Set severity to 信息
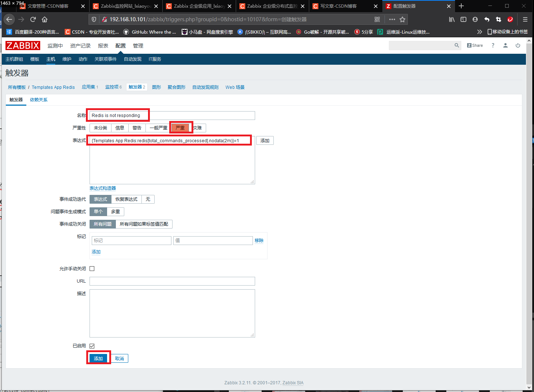 pyautogui.click(x=120, y=128)
